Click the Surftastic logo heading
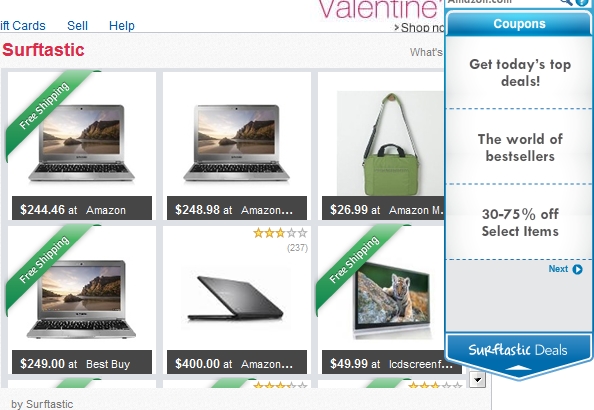 [43, 50]
